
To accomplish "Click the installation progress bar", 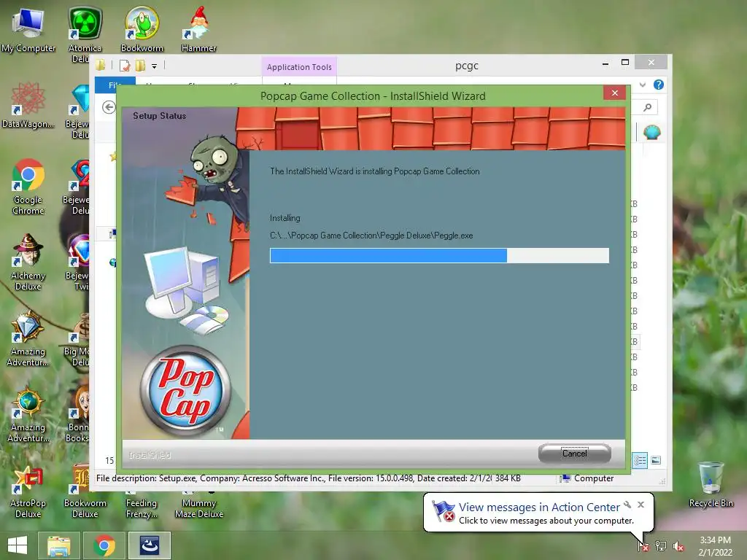I will tap(439, 255).
